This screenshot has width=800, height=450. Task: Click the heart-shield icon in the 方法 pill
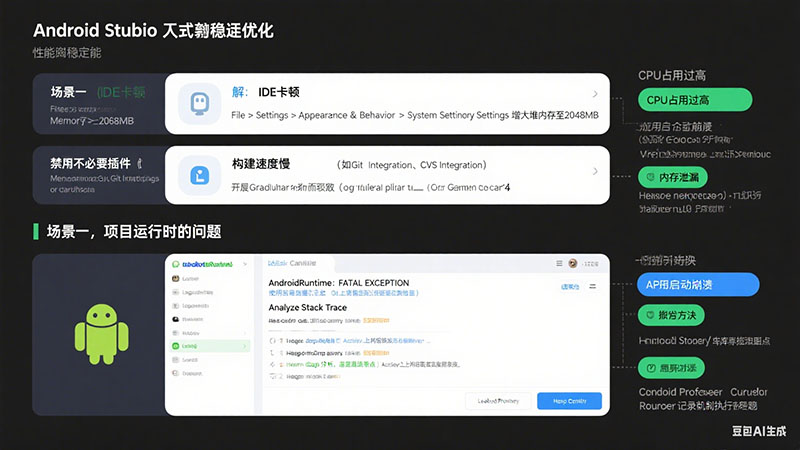point(651,315)
